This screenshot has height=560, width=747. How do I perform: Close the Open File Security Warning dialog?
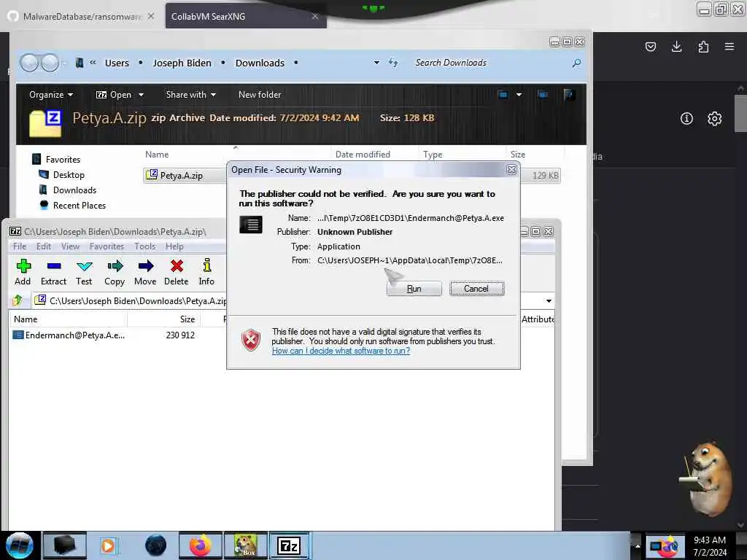[511, 169]
